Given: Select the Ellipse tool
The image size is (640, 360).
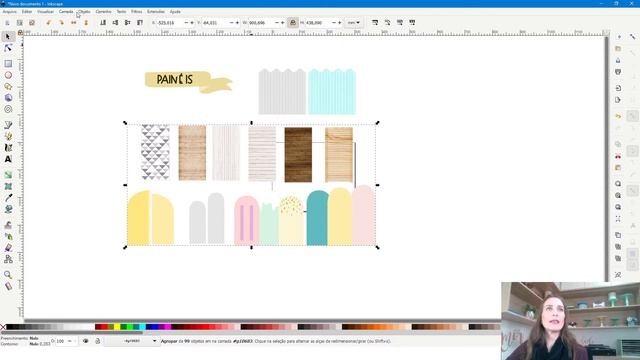Looking at the screenshot, I should (8, 75).
